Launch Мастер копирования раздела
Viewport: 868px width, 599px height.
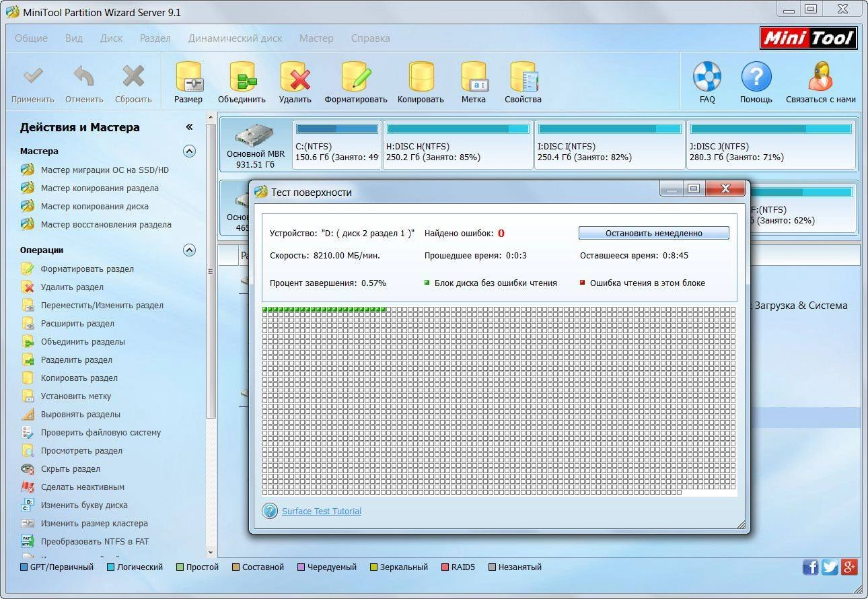tap(100, 188)
